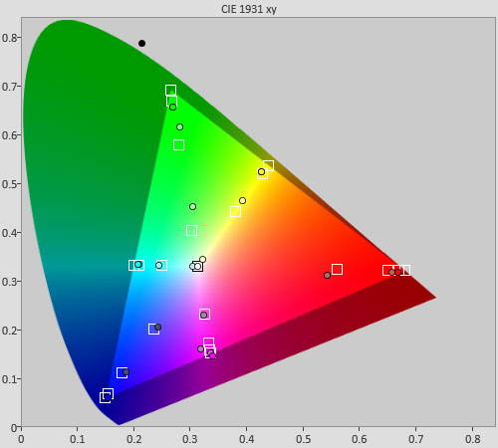This screenshot has width=498, height=448.
Task: Select the green target square at y 0.58
Action: [x=178, y=144]
